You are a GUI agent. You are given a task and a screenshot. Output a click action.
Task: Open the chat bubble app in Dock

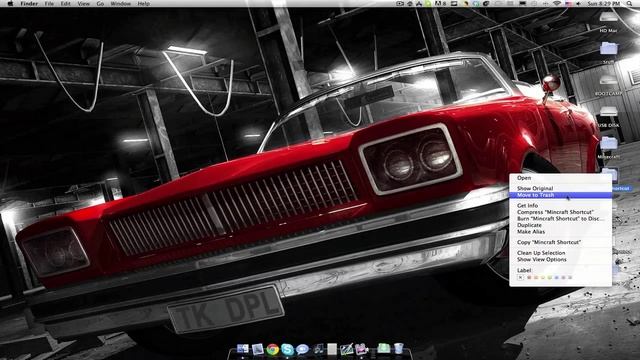click(x=302, y=349)
